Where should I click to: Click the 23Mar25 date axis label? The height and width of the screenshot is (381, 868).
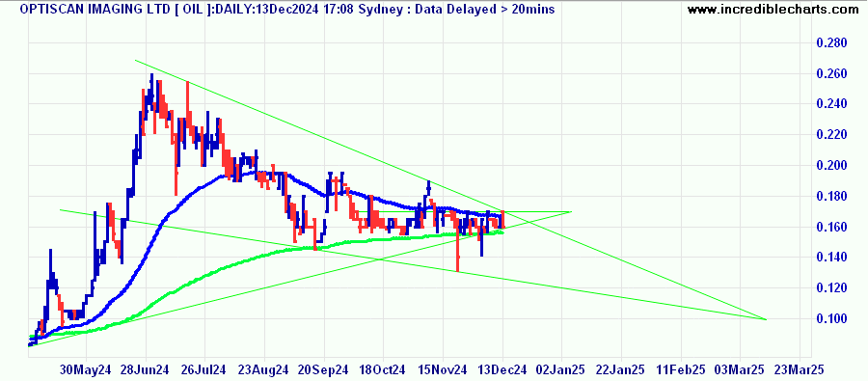point(800,369)
